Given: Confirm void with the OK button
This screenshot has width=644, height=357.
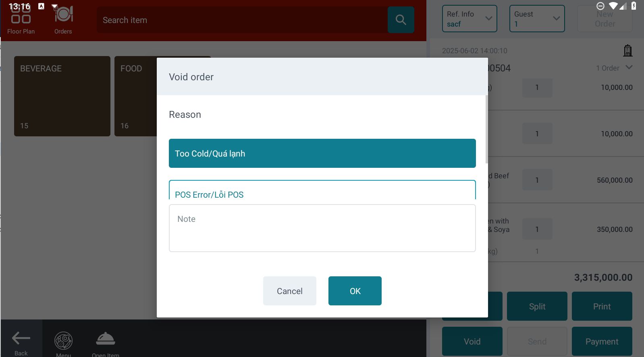Looking at the screenshot, I should [355, 291].
